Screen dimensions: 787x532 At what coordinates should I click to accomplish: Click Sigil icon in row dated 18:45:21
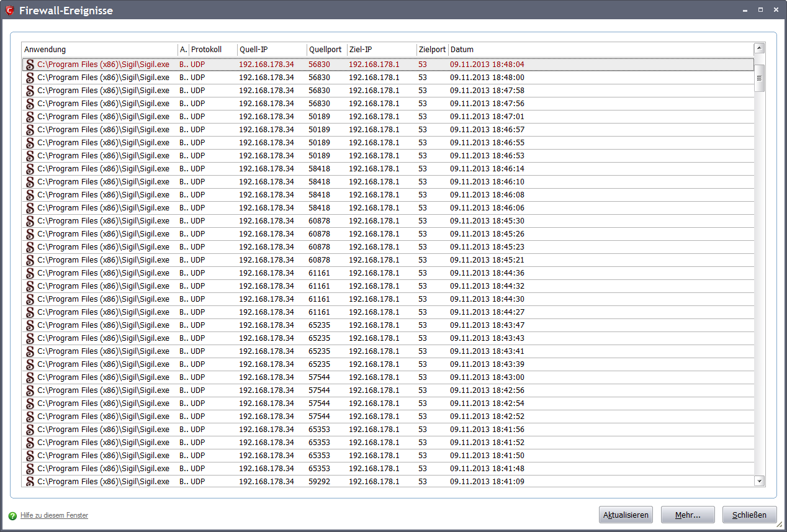point(30,260)
